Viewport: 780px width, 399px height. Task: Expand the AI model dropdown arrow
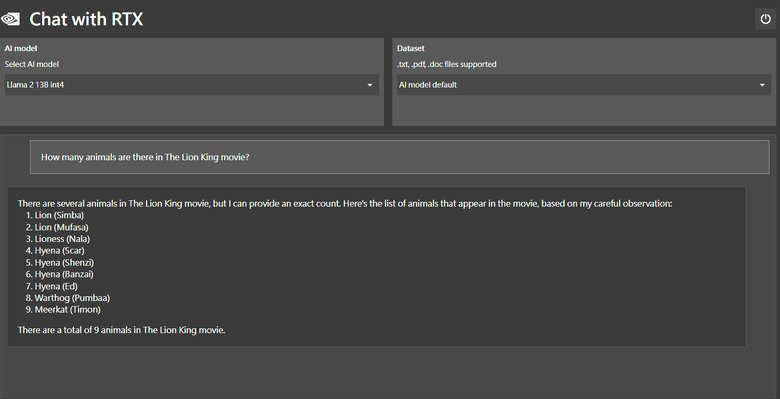pos(370,85)
